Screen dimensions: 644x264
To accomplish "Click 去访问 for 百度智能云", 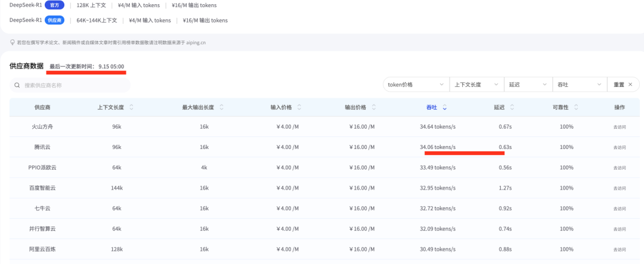I will pyautogui.click(x=620, y=188).
